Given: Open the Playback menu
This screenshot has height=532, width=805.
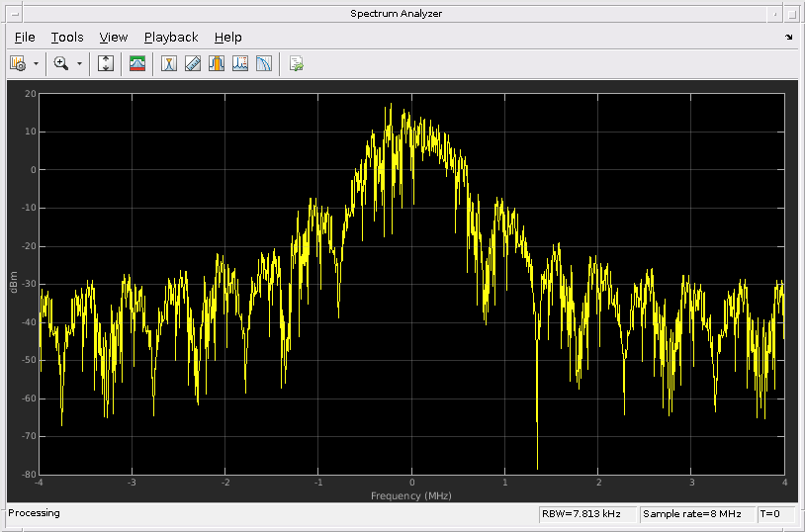Looking at the screenshot, I should (171, 38).
